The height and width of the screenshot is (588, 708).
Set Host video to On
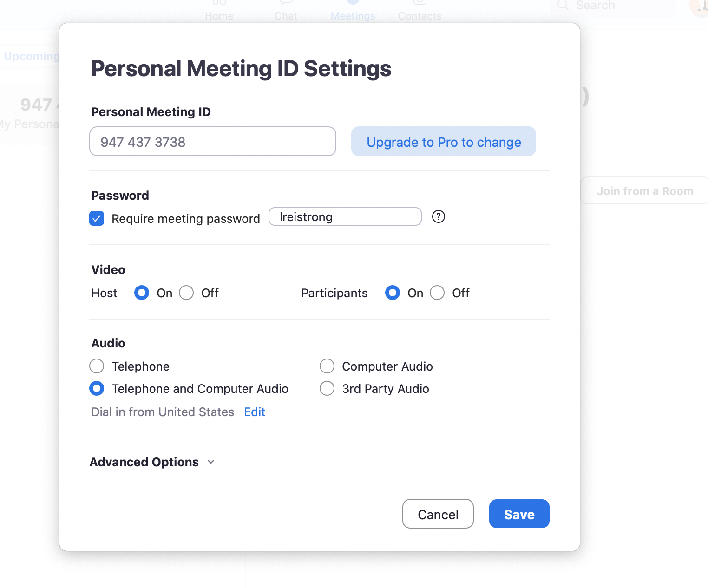click(142, 293)
